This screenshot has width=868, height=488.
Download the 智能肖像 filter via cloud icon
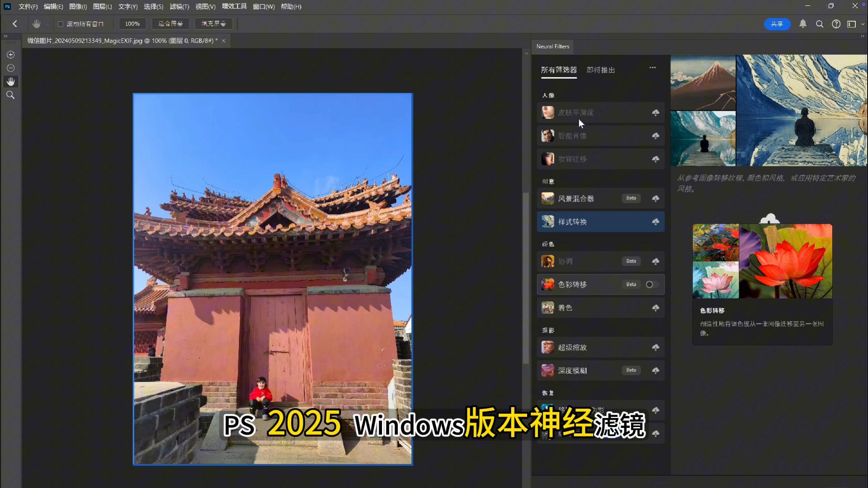[656, 136]
